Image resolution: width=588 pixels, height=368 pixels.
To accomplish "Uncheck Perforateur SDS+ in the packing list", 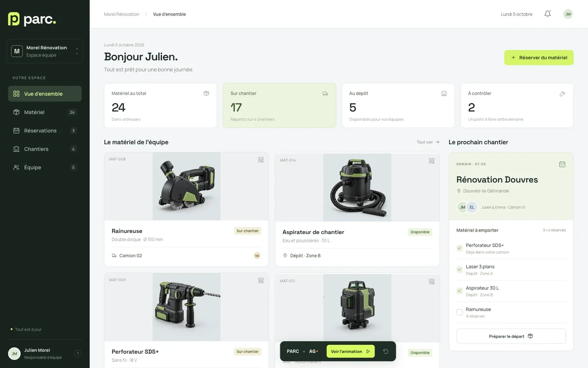I will (459, 248).
